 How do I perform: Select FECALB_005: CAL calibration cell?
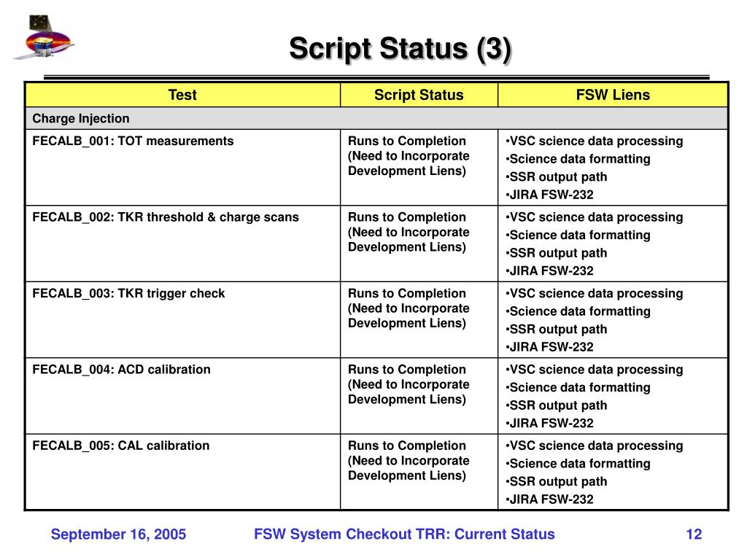pos(182,472)
